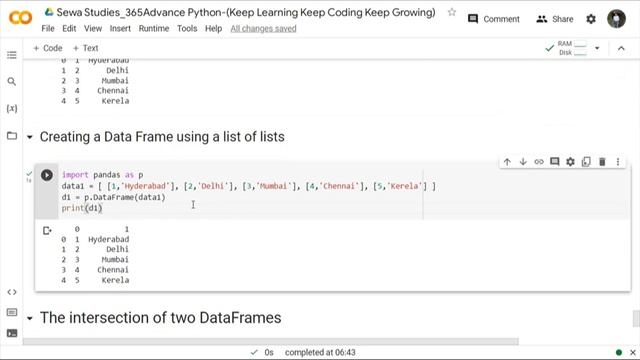
Task: Collapse 'The intersection of two DataFrames' section
Action: pos(30,318)
